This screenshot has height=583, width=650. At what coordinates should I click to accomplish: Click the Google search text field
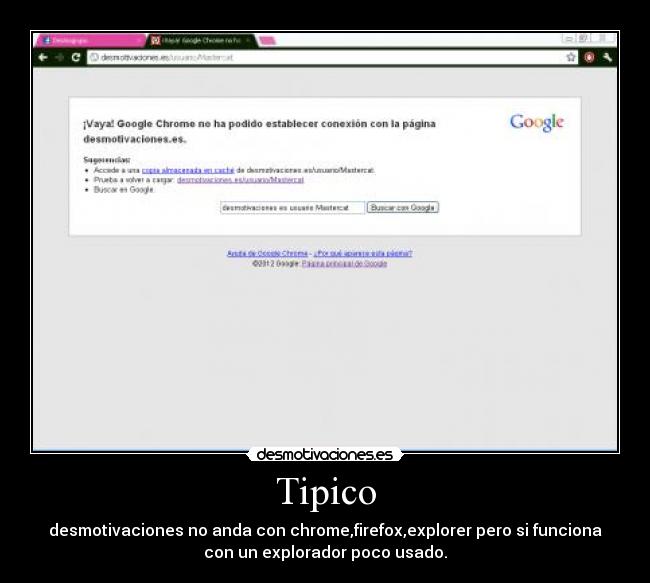tap(292, 207)
